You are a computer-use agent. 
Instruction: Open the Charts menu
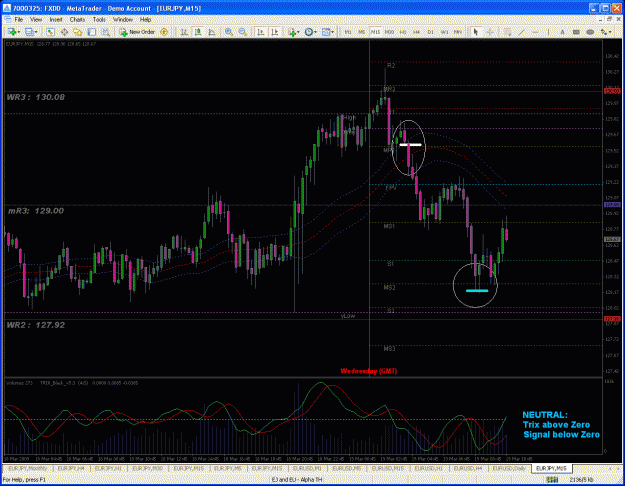[x=77, y=19]
